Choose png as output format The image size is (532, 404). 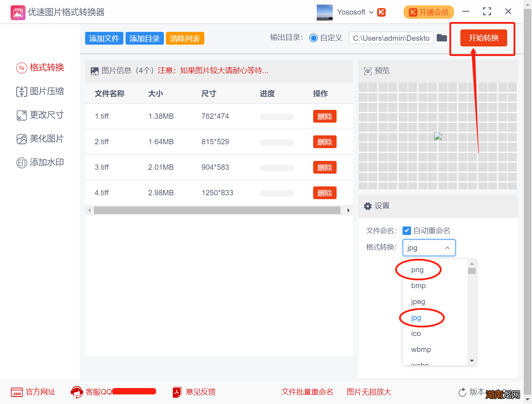pyautogui.click(x=418, y=270)
